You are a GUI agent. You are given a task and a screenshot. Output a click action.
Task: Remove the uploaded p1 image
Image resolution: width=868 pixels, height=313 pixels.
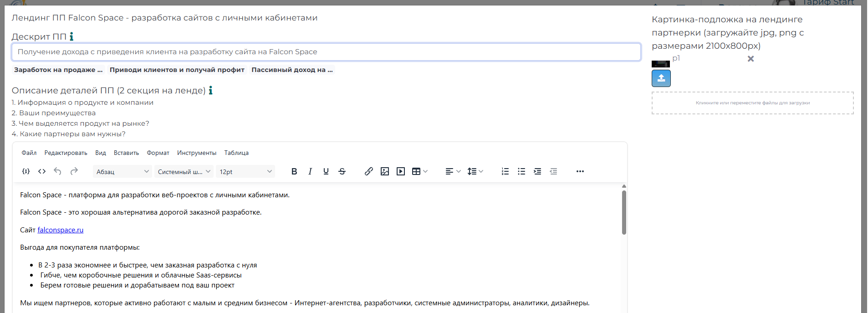pos(751,59)
